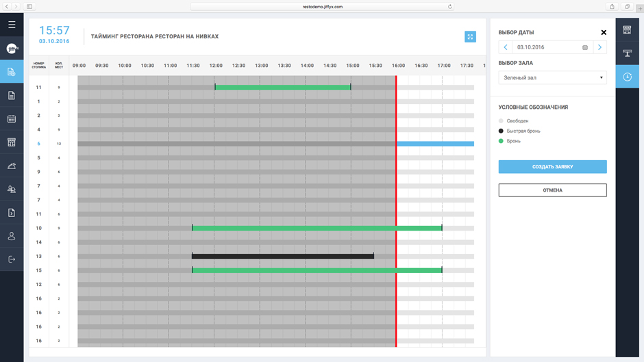644x362 pixels.
Task: Advance to next date with right arrow
Action: (x=599, y=48)
